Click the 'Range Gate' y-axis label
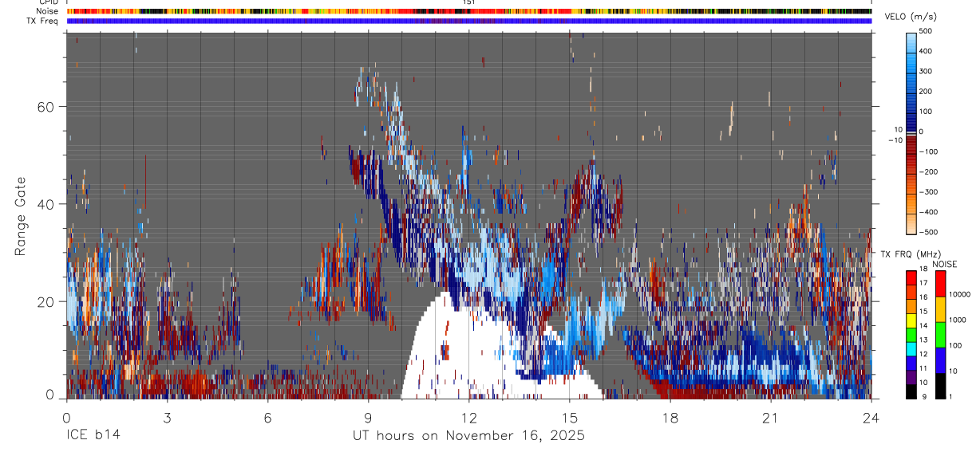This screenshot has width=980, height=452. pyautogui.click(x=21, y=215)
